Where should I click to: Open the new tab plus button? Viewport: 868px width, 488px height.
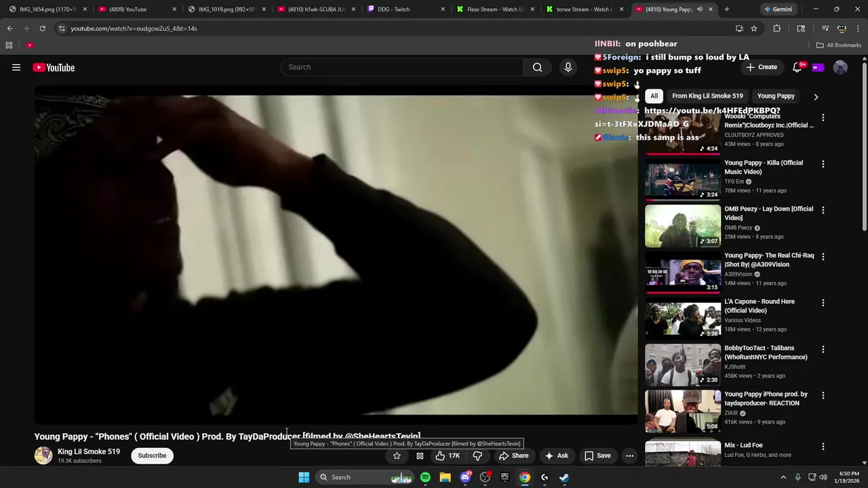coord(727,9)
